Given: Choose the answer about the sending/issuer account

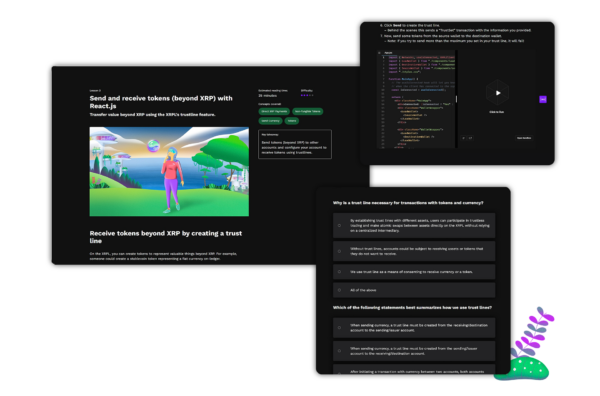Looking at the screenshot, I should click(339, 351).
